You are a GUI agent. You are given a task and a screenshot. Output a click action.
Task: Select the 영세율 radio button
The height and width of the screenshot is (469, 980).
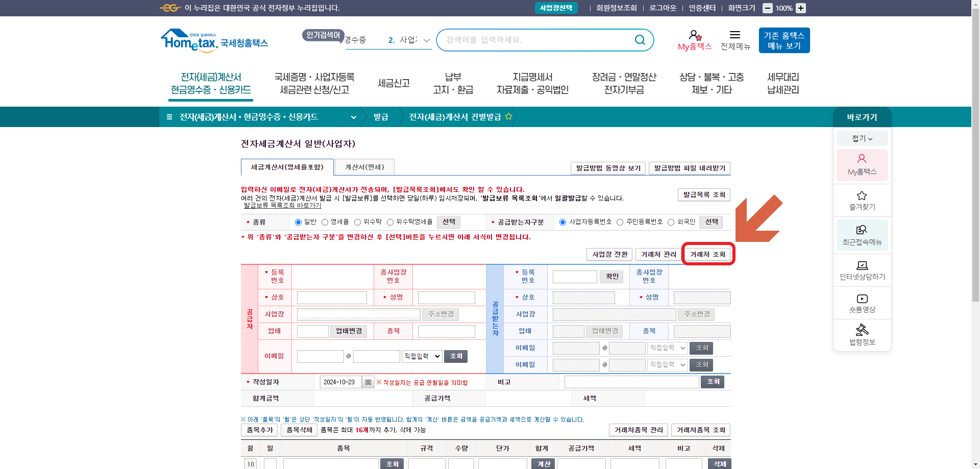click(325, 221)
